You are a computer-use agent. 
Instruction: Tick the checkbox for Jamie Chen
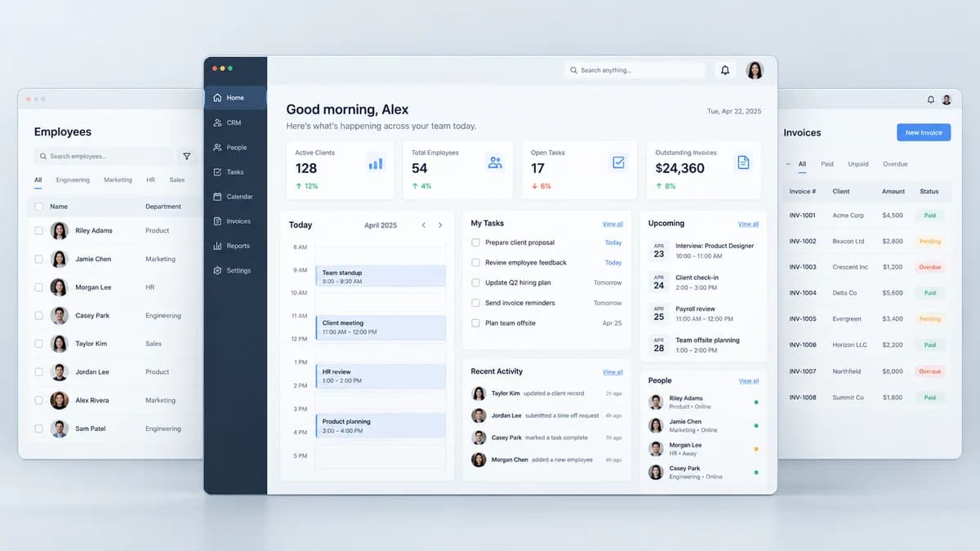[x=38, y=259]
